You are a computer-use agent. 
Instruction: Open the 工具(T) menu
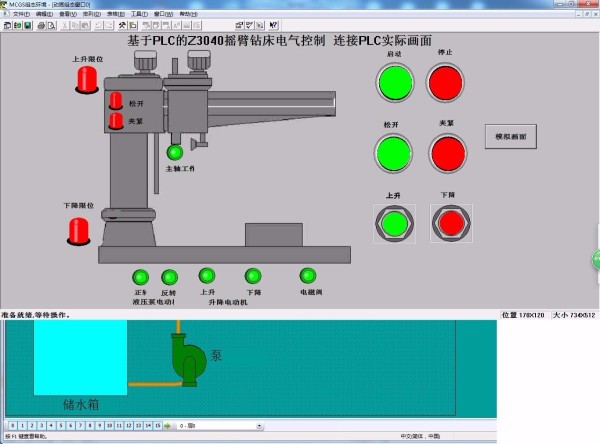click(x=139, y=14)
